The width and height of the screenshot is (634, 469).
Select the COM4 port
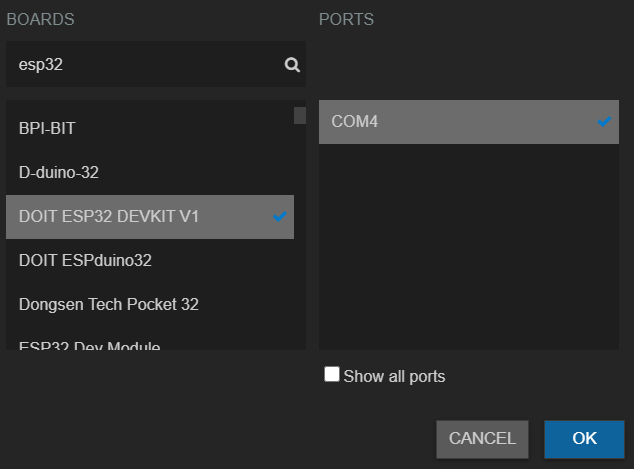(469, 122)
